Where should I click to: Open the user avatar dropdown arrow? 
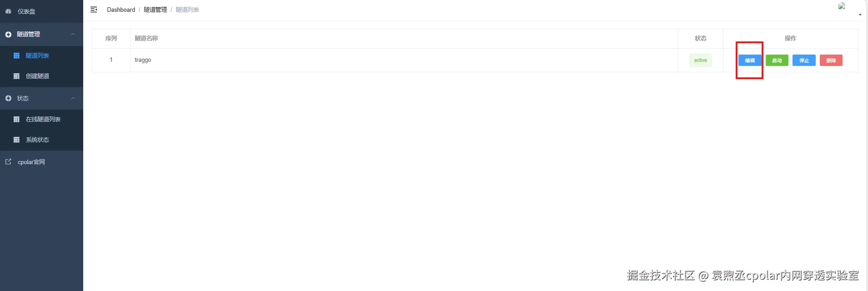tap(860, 15)
